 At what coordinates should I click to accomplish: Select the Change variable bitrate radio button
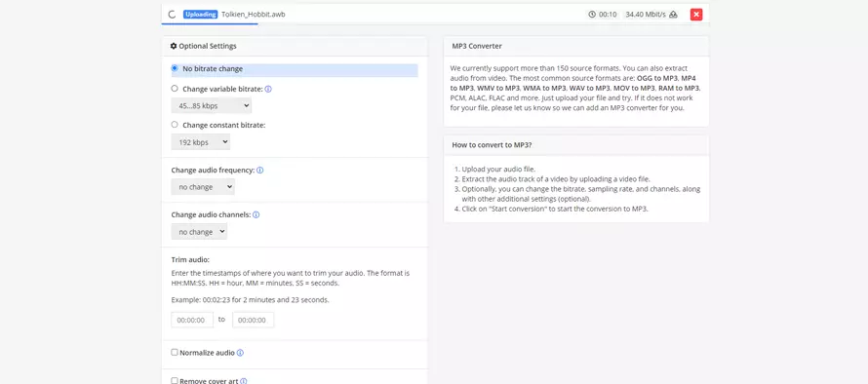tap(175, 89)
